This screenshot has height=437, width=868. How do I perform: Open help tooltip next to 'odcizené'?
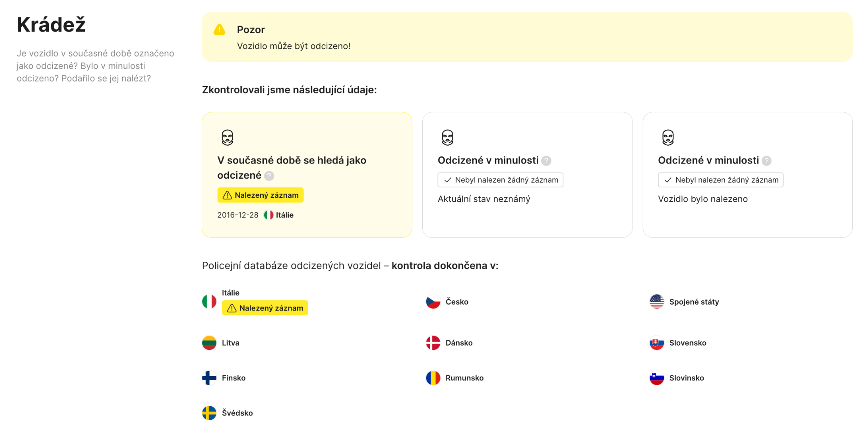(269, 175)
